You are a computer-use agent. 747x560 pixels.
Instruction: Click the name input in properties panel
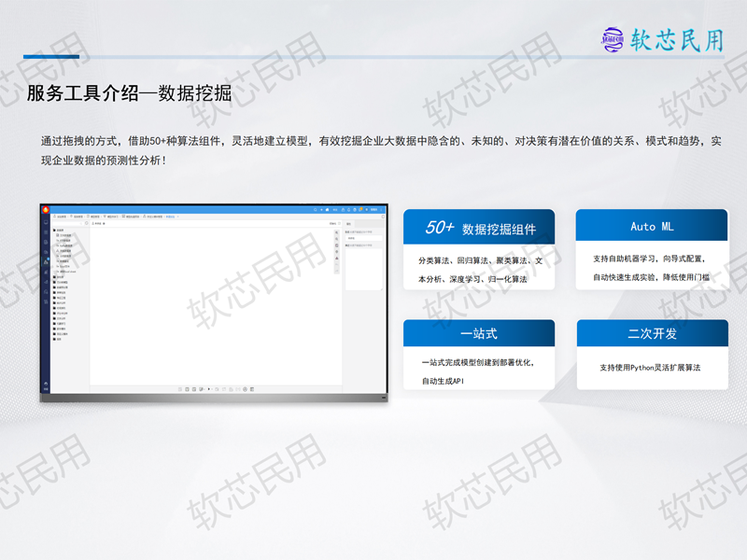pos(364,238)
